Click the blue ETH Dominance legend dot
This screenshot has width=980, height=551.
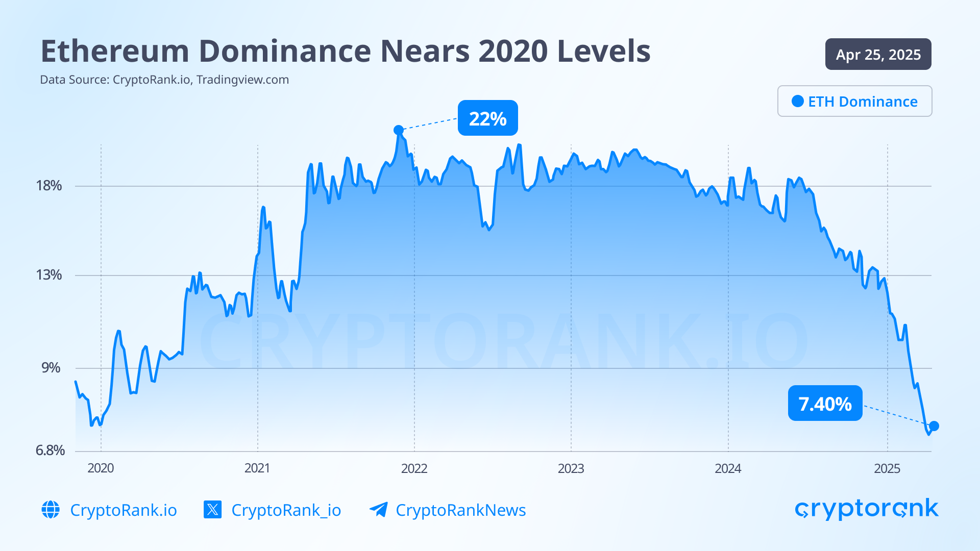click(x=797, y=101)
